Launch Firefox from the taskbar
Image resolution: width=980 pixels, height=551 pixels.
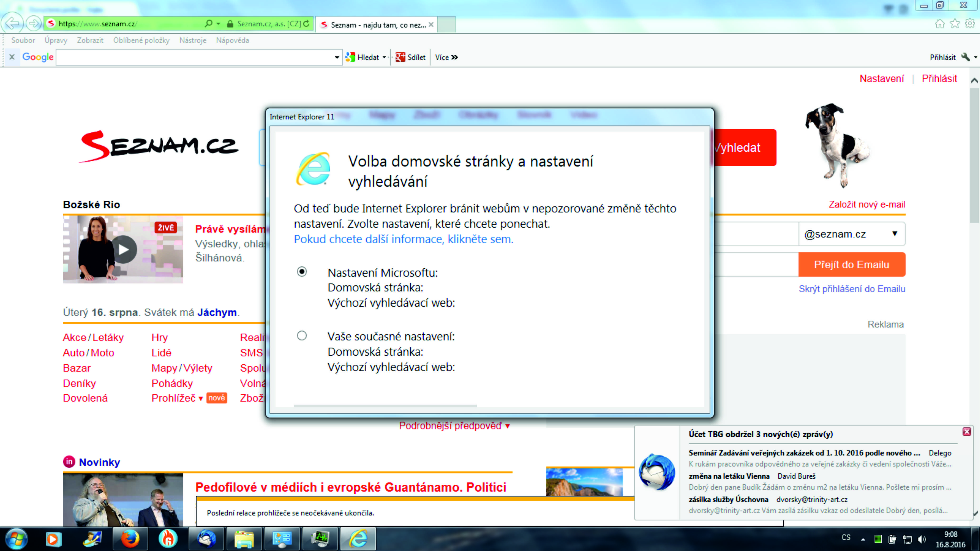(x=130, y=539)
